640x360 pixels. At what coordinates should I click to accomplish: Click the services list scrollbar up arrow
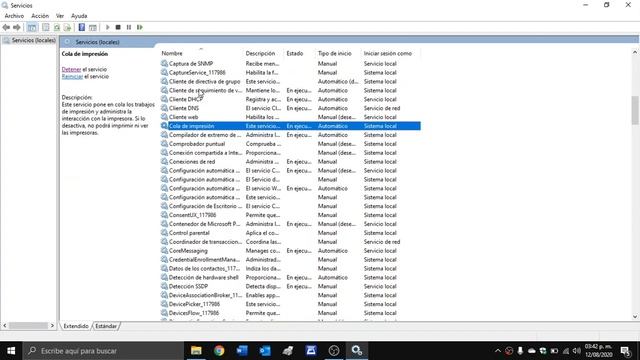click(x=635, y=52)
